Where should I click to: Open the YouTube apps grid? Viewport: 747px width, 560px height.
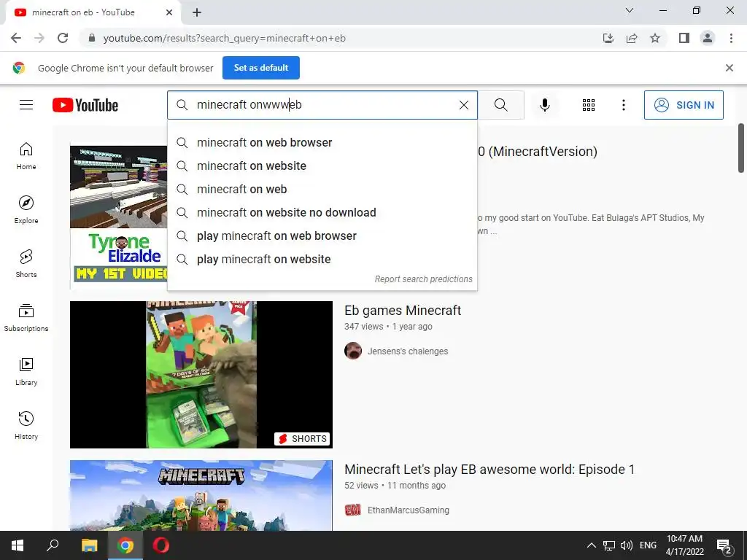coord(589,105)
